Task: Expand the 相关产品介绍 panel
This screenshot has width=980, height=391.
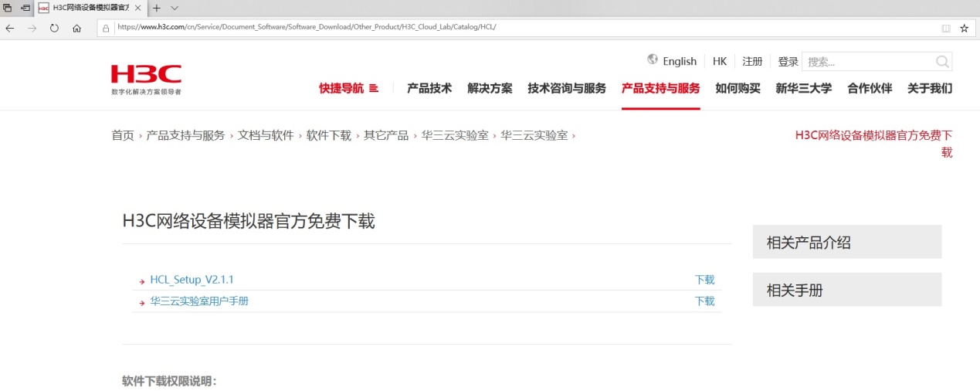Action: point(847,242)
